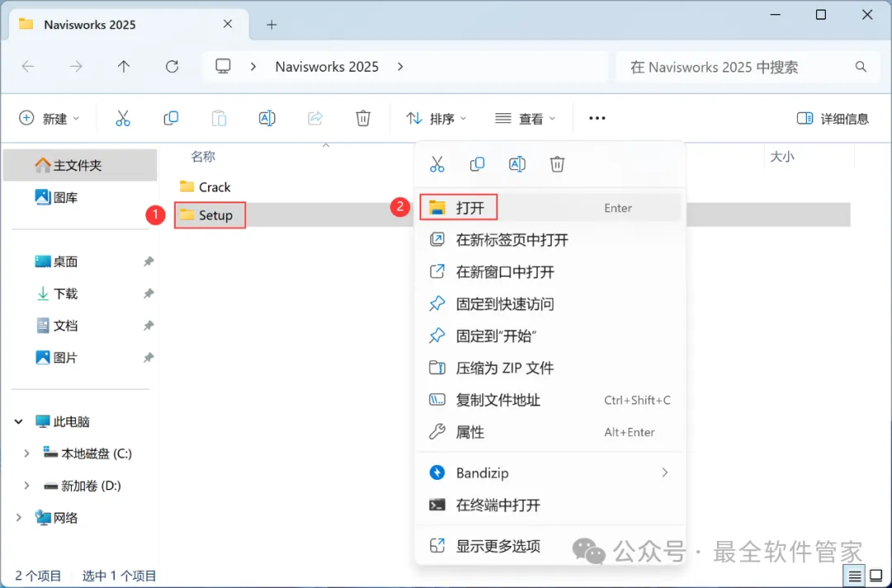Open 属性 from the context menu

[549, 432]
